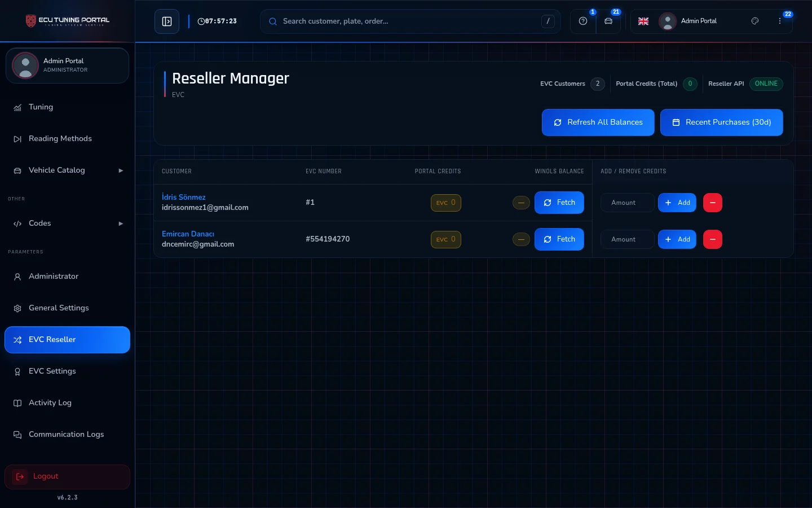Open the help question-mark icon
The image size is (812, 508).
point(583,21)
